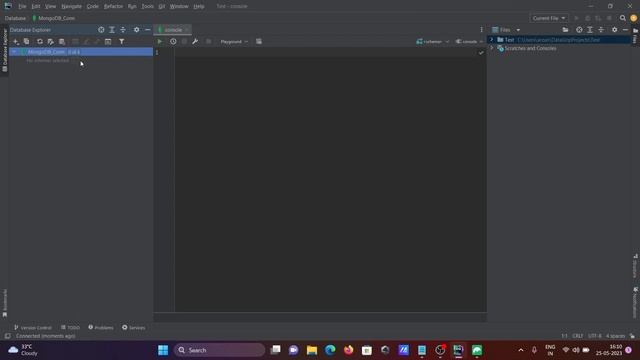Expand the Test project folder
Image resolution: width=640 pixels, height=360 pixels.
[492, 40]
